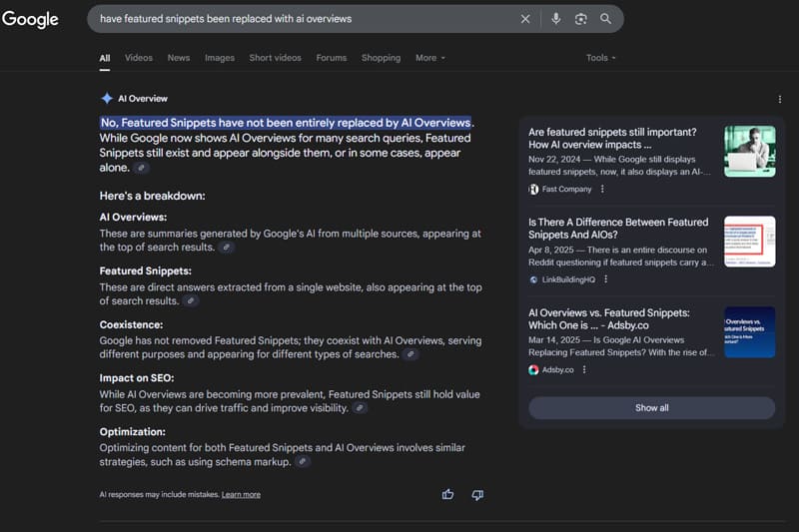Click the LinkBuildingHQ favicon
The height and width of the screenshot is (532, 799).
point(533,279)
